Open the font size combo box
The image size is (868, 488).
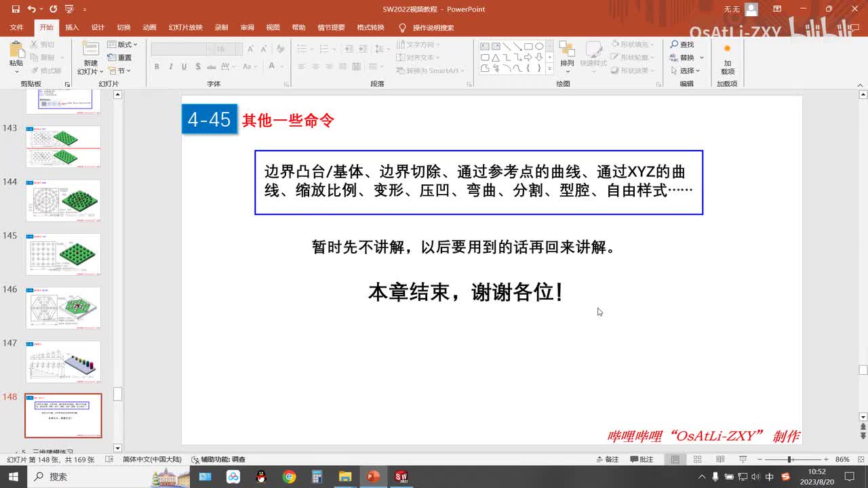click(x=228, y=49)
